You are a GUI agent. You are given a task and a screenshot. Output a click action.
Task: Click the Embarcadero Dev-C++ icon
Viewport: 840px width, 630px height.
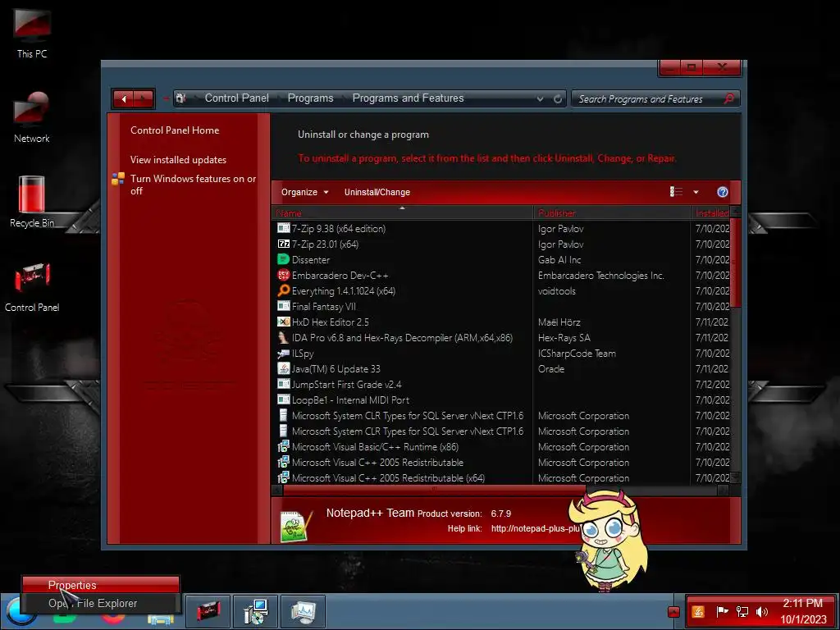pos(283,275)
